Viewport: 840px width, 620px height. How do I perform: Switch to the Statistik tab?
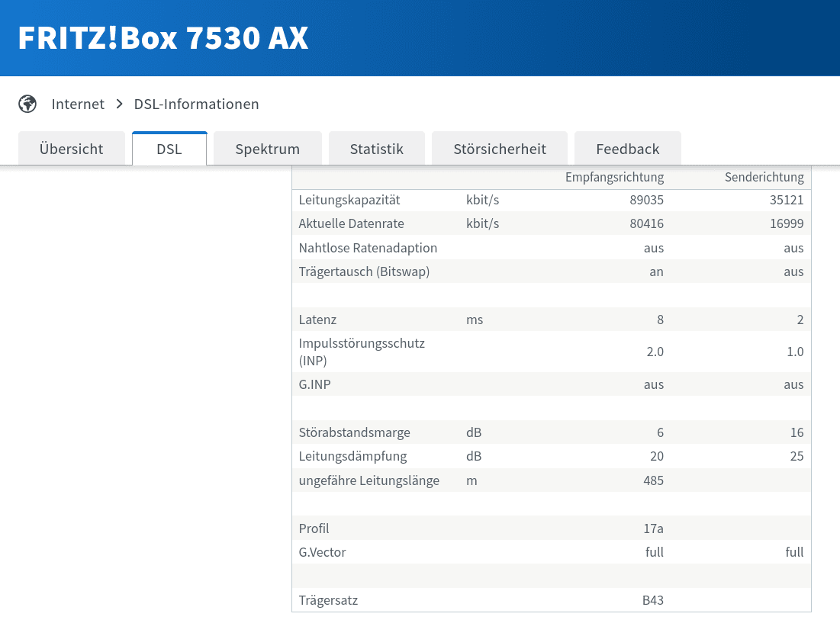[377, 149]
